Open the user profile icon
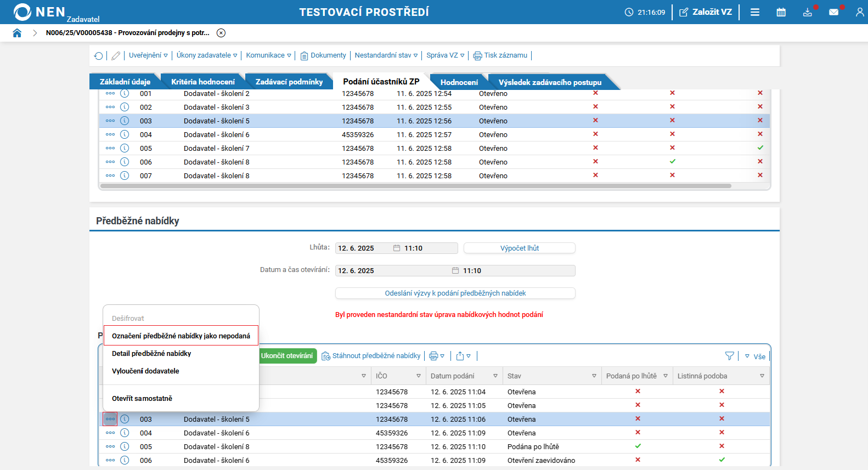 [x=859, y=12]
